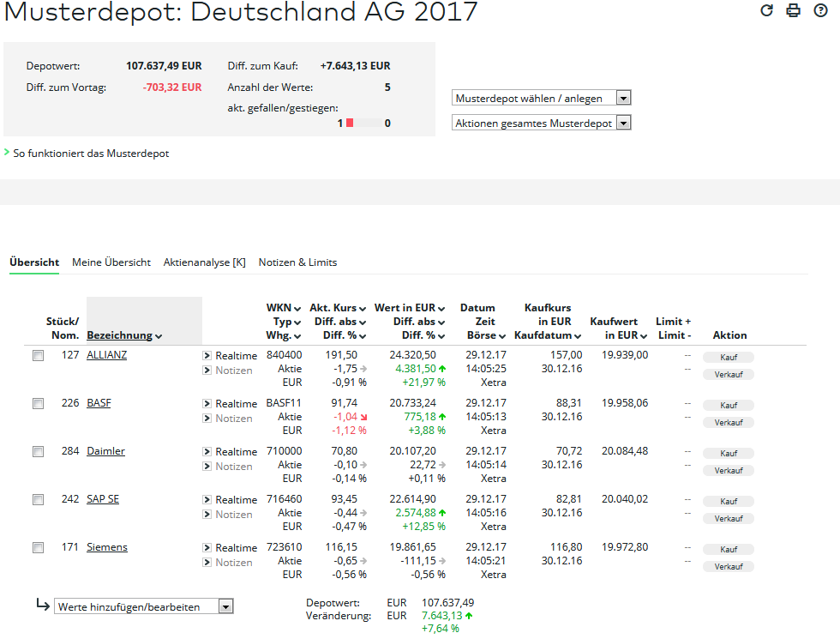Image resolution: width=840 pixels, height=639 pixels.
Task: Click Kauf button for ALLIANZ
Action: point(729,357)
